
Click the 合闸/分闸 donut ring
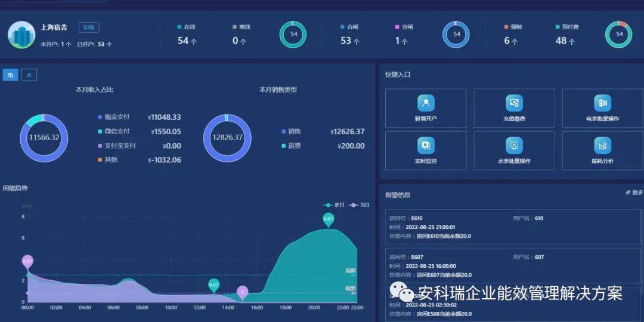[456, 35]
